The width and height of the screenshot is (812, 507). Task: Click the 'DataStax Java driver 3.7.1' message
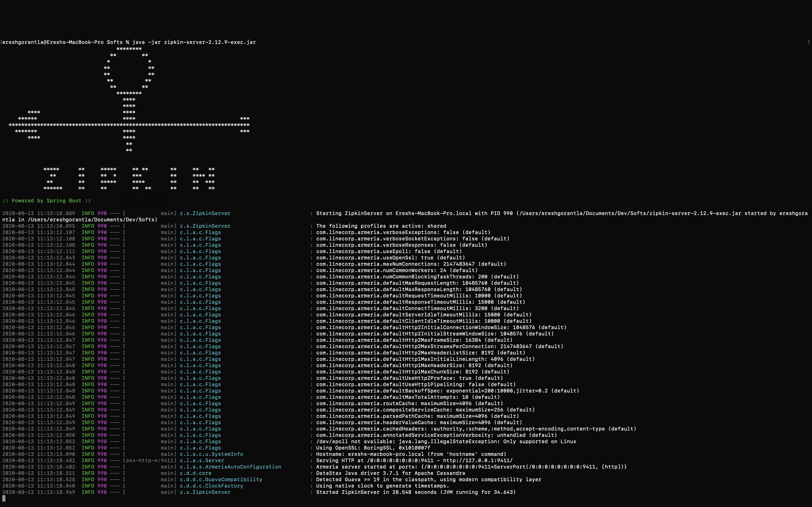click(x=390, y=473)
